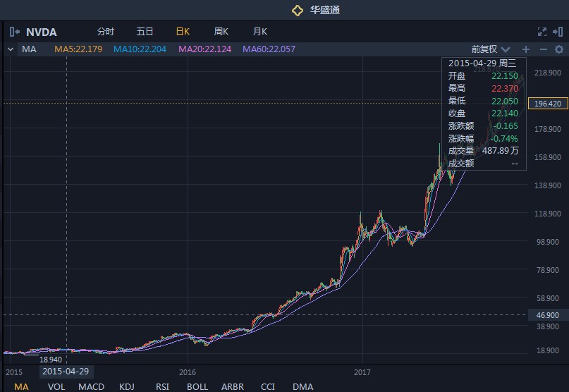This screenshot has width=569, height=392.
Task: Click the 华盛通 diamond logo icon
Action: click(x=298, y=10)
